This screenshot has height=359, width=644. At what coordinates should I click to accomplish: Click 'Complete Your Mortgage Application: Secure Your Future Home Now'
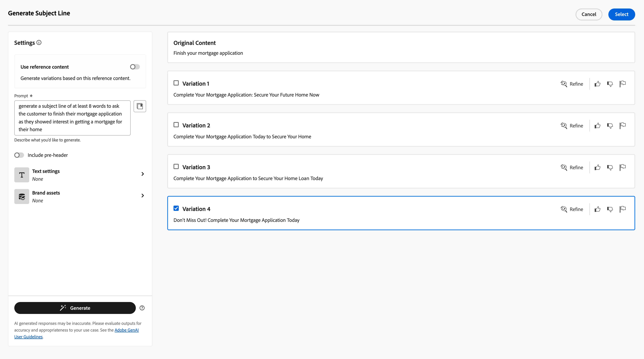click(x=246, y=95)
